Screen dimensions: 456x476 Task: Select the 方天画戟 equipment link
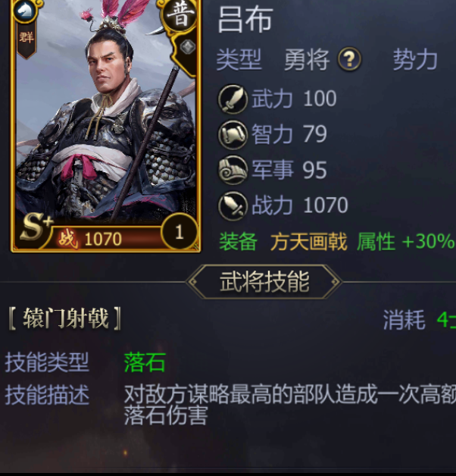click(x=308, y=242)
